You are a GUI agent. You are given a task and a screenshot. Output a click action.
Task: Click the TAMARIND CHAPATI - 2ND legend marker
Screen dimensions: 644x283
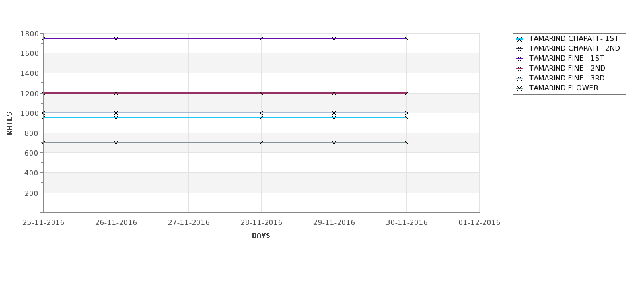click(x=520, y=49)
